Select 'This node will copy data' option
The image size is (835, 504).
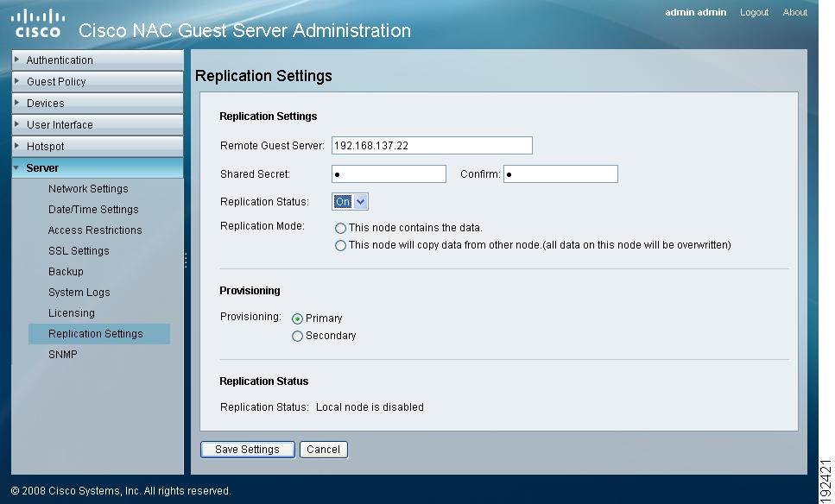coord(340,245)
